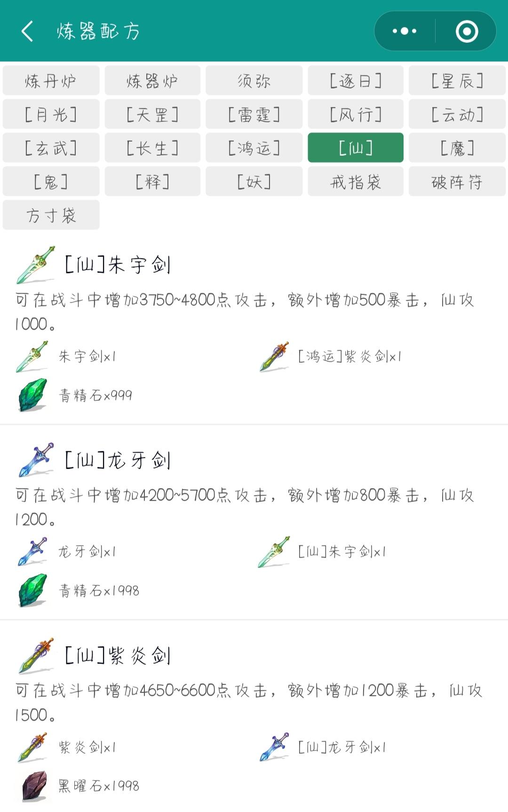Tap the [鸿运]紫炎剑x1 ingredient icon
Viewport: 508px width, 812px height.
tap(274, 357)
